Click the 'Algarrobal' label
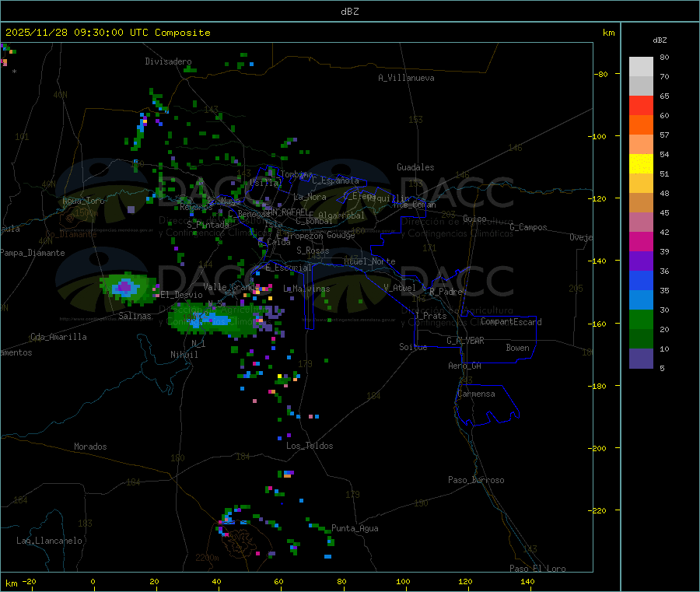Viewport: 700px width, 592px height. pos(342,215)
